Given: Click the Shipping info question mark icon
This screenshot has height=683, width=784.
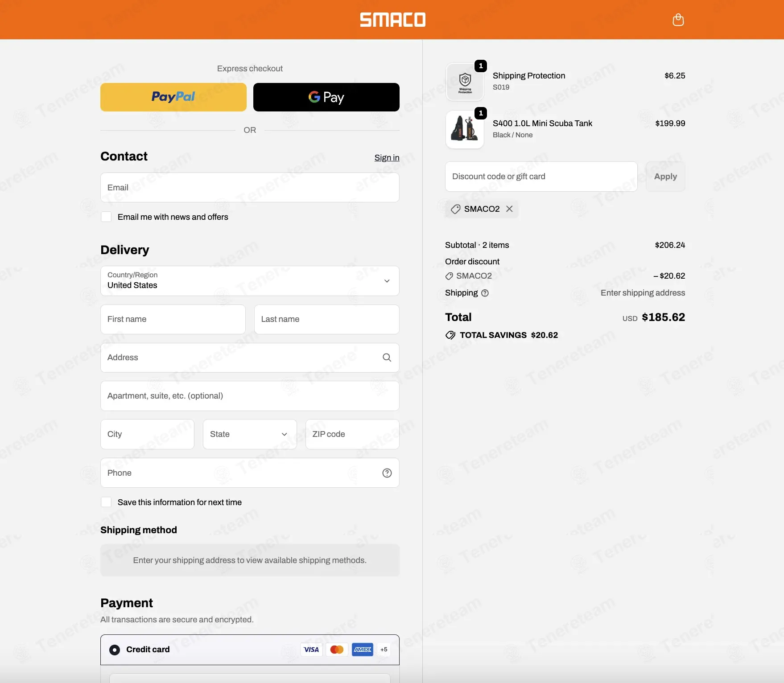Looking at the screenshot, I should tap(485, 293).
